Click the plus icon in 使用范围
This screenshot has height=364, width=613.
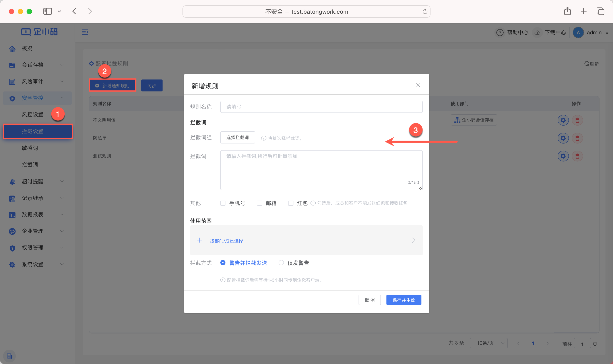click(x=200, y=240)
